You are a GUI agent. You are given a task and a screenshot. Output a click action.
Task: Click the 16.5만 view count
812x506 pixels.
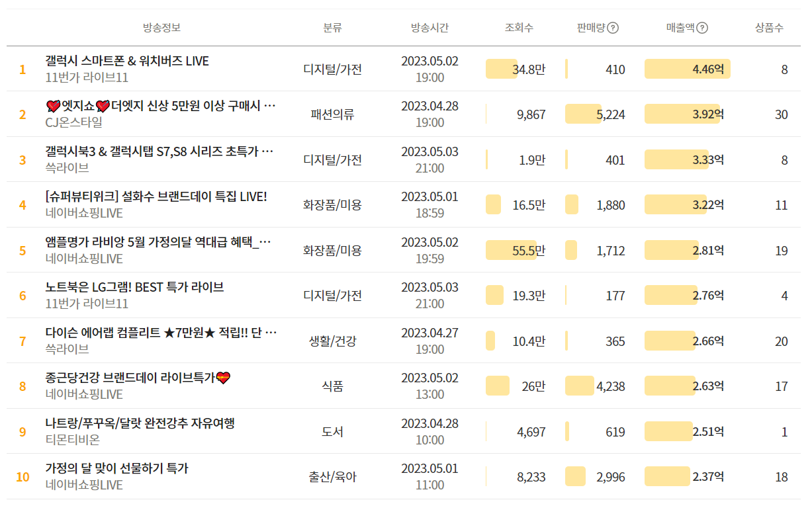tap(529, 205)
